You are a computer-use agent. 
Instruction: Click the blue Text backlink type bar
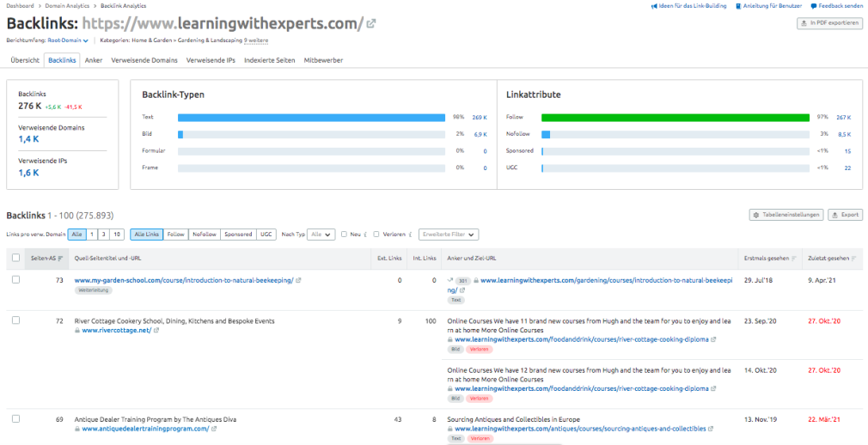pos(311,118)
